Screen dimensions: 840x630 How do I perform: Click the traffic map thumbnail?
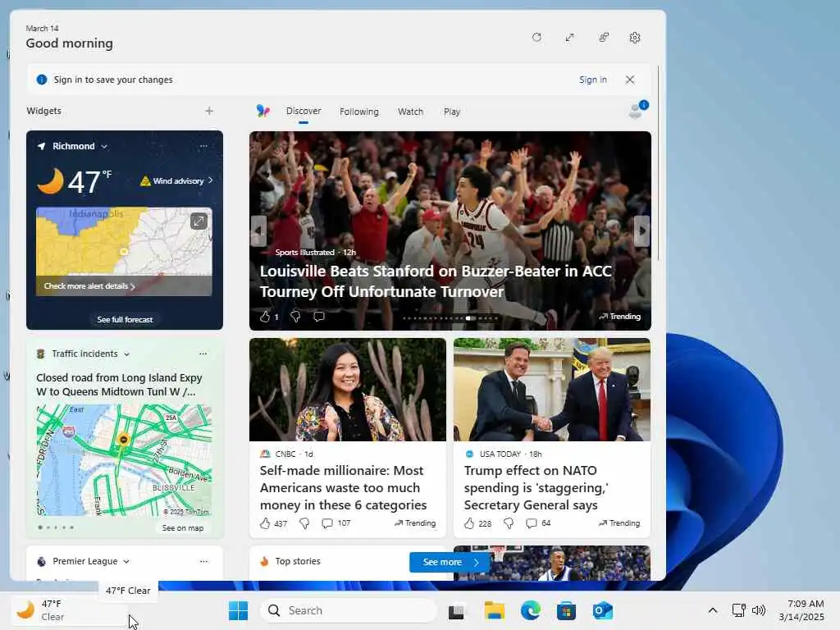pos(125,460)
